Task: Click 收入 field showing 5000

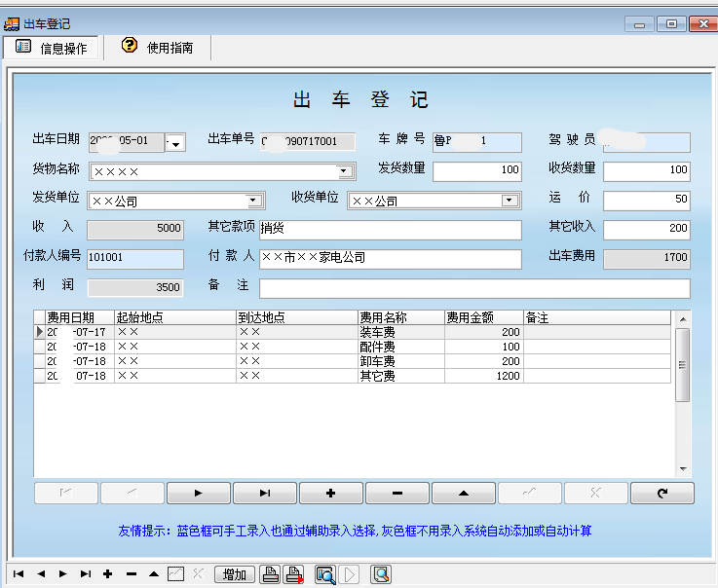Action: click(135, 230)
